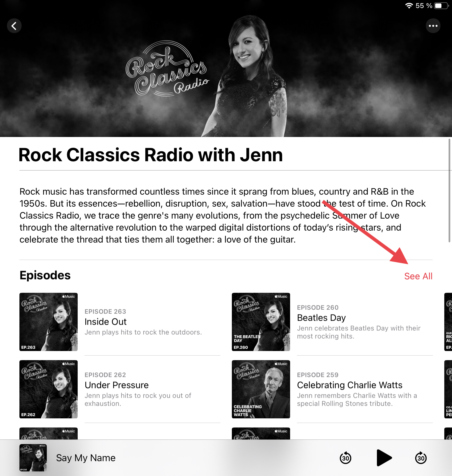See All episodes link
Screen dimensions: 452x476
point(418,276)
